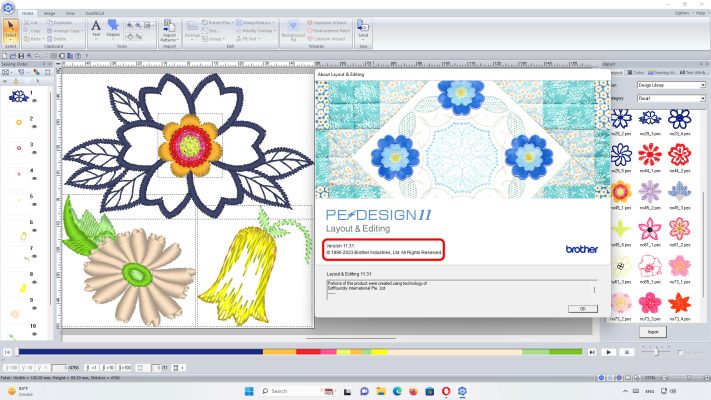Toggle visibility eye for sewing order item 1
Screen dimensions: 711x400
tap(34, 101)
